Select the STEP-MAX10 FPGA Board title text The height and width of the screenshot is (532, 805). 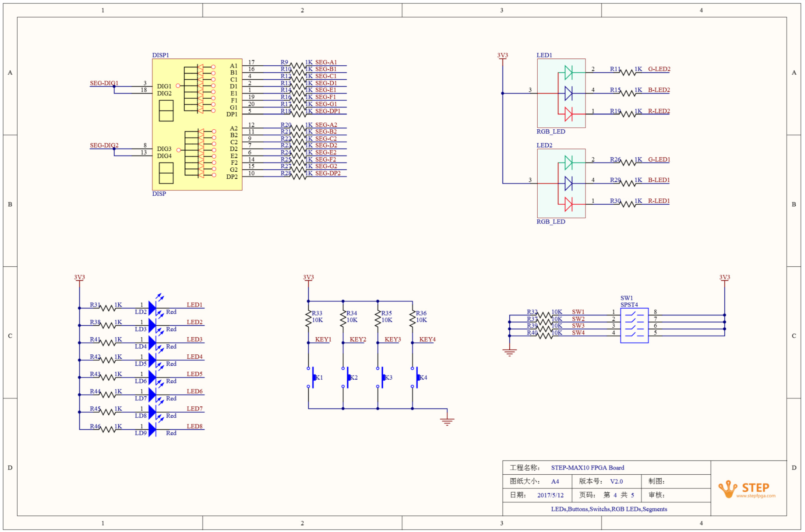(x=587, y=468)
